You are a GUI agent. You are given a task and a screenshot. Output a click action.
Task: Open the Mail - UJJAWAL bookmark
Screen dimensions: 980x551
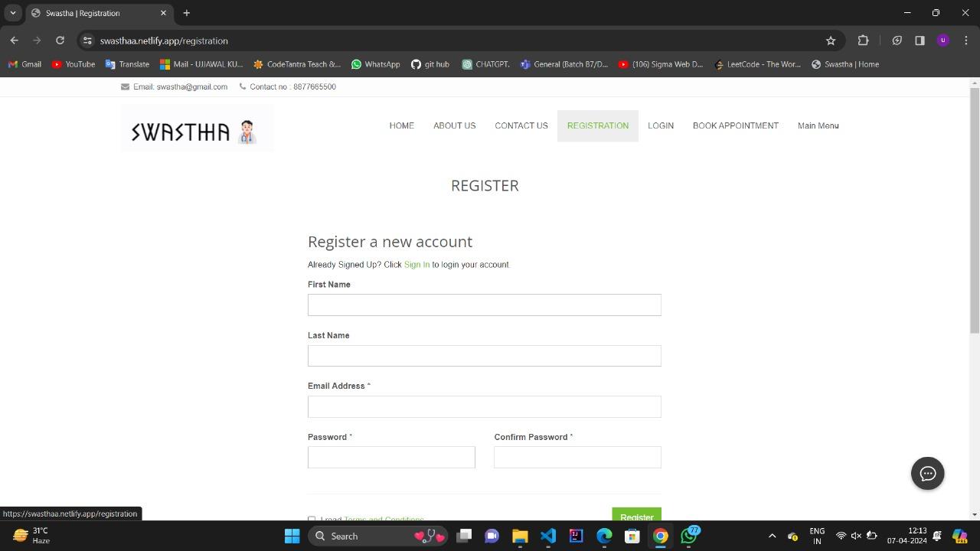click(201, 64)
